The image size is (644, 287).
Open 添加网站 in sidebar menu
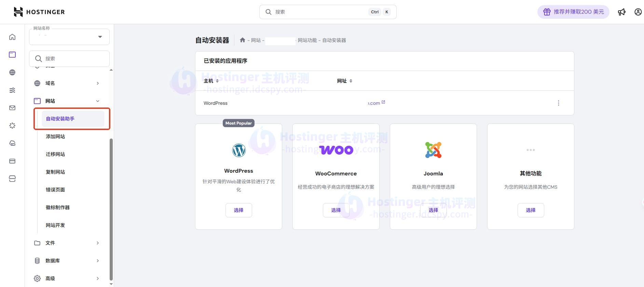(x=55, y=137)
